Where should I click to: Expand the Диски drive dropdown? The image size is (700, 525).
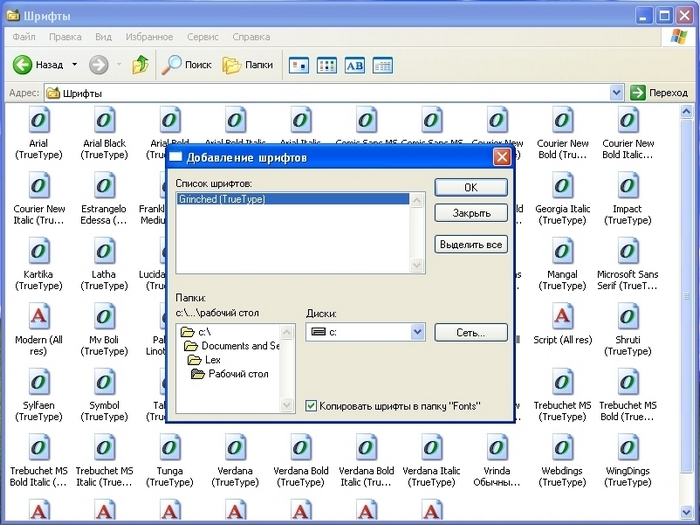click(417, 332)
